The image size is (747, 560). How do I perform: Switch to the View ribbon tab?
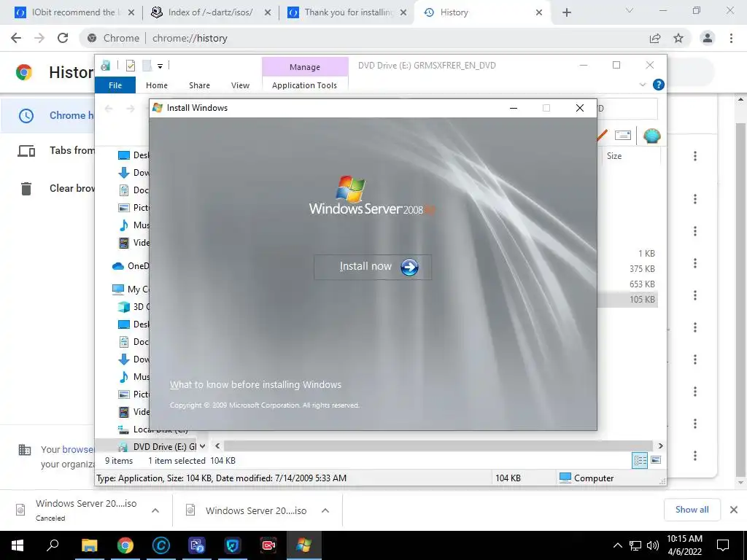tap(240, 85)
